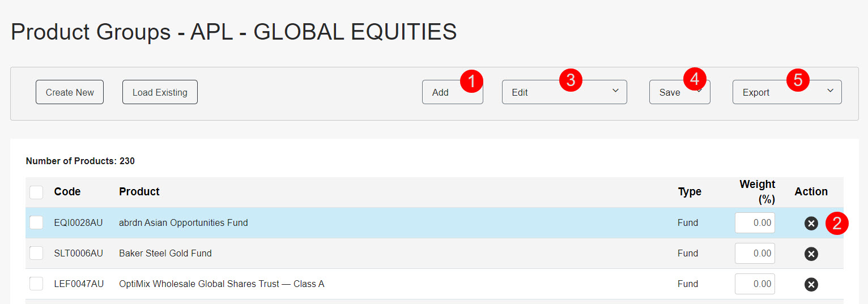The height and width of the screenshot is (304, 868).
Task: Expand the Export dropdown
Action: click(x=786, y=92)
